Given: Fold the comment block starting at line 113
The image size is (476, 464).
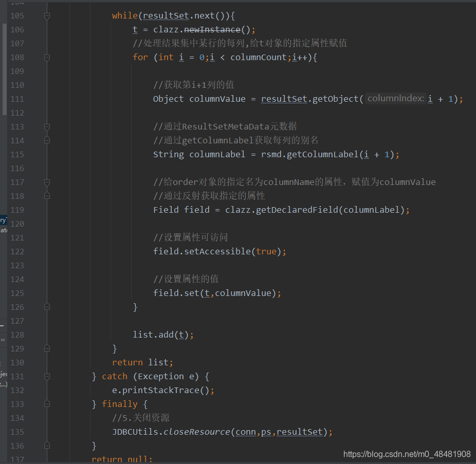Looking at the screenshot, I should (47, 127).
